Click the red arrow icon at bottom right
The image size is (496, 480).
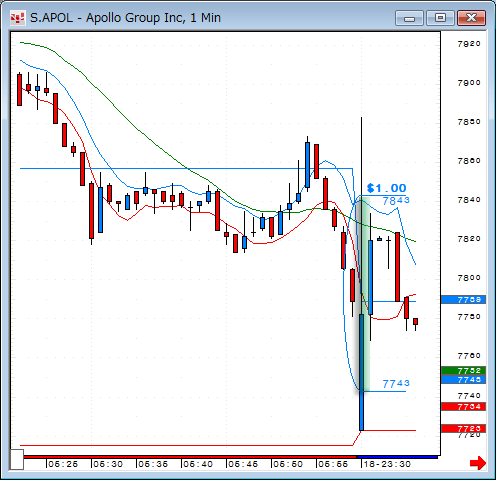pyautogui.click(x=478, y=463)
